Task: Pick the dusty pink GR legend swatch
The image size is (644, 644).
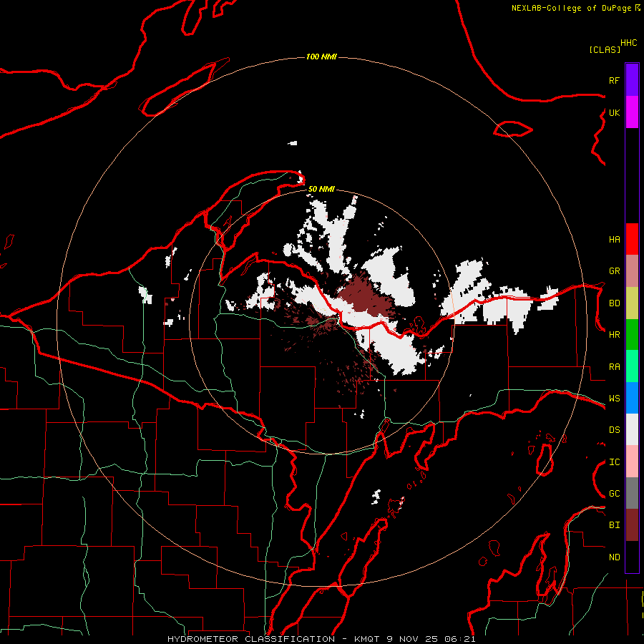Action: (632, 271)
